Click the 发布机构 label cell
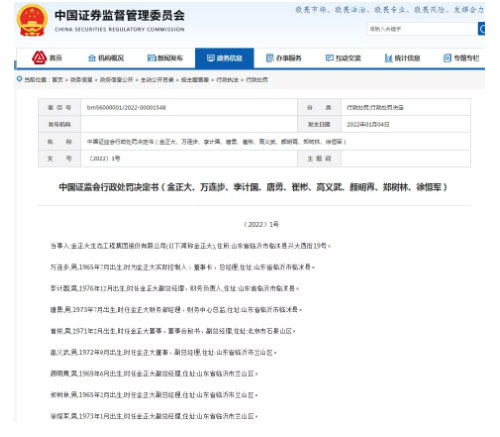The image size is (500, 437). (59, 124)
